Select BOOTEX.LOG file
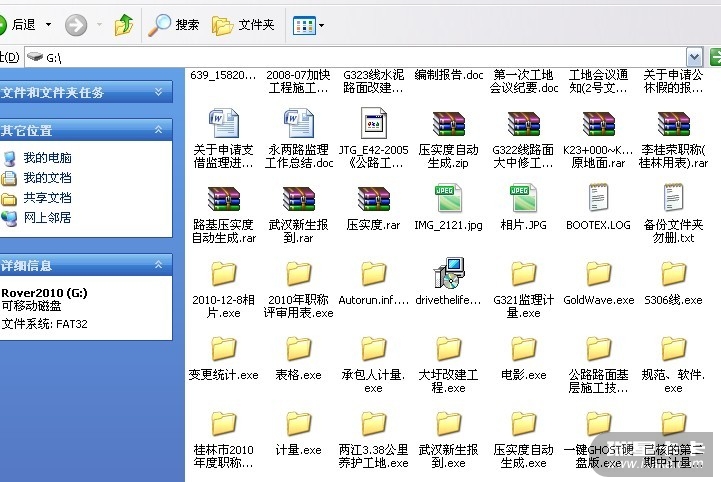The image size is (721, 482). 598,207
